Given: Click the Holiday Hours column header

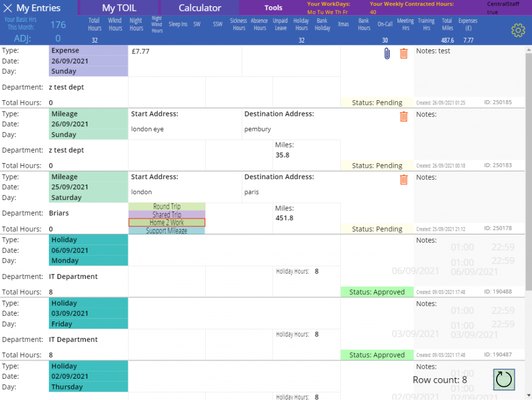Looking at the screenshot, I should coord(301,24).
